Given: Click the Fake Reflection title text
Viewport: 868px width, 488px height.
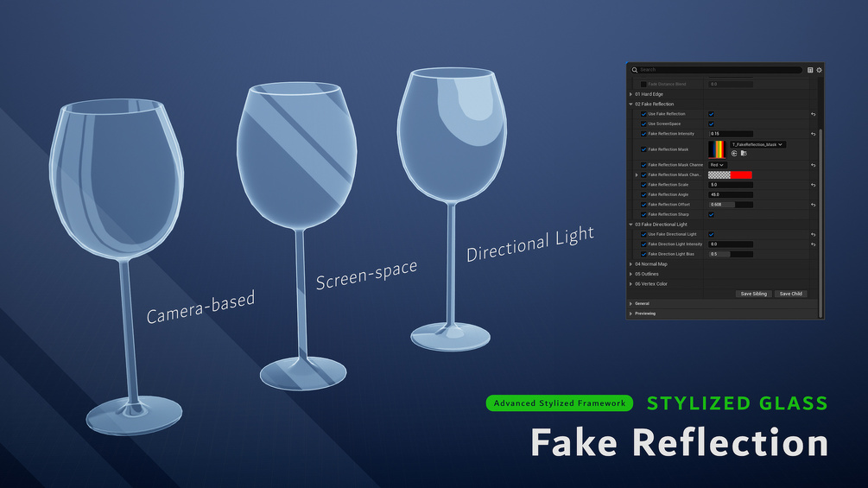Looking at the screenshot, I should click(679, 442).
